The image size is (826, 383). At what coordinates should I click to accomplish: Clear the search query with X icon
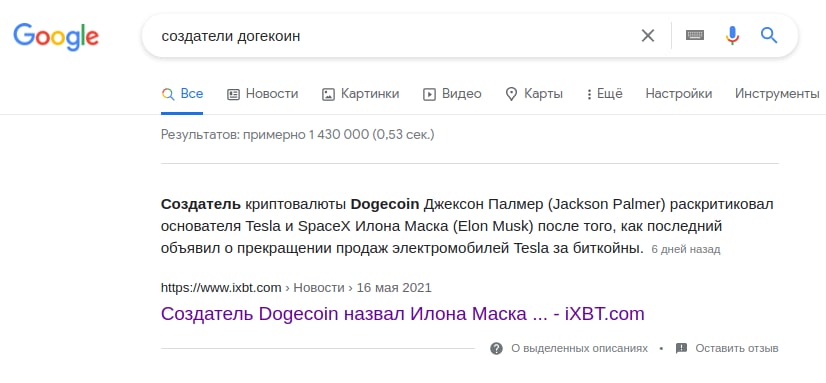click(x=647, y=36)
